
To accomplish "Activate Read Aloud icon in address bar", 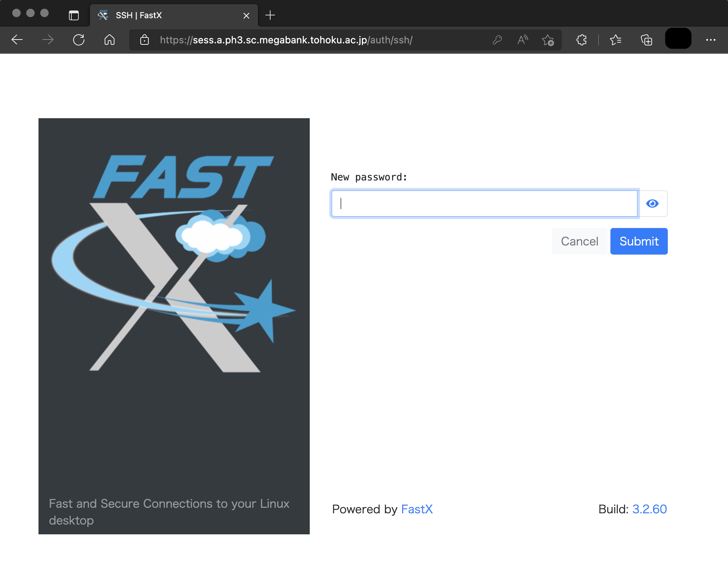I will (523, 40).
